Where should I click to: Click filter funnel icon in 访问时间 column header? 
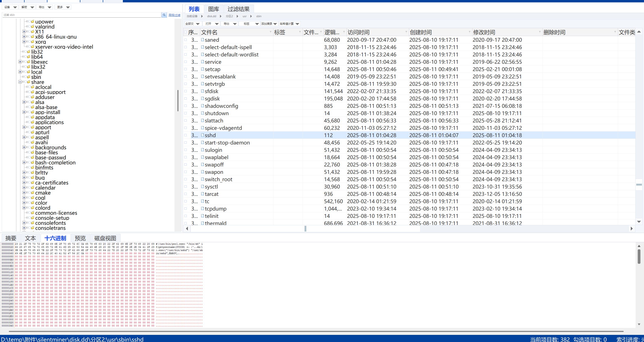tap(406, 32)
